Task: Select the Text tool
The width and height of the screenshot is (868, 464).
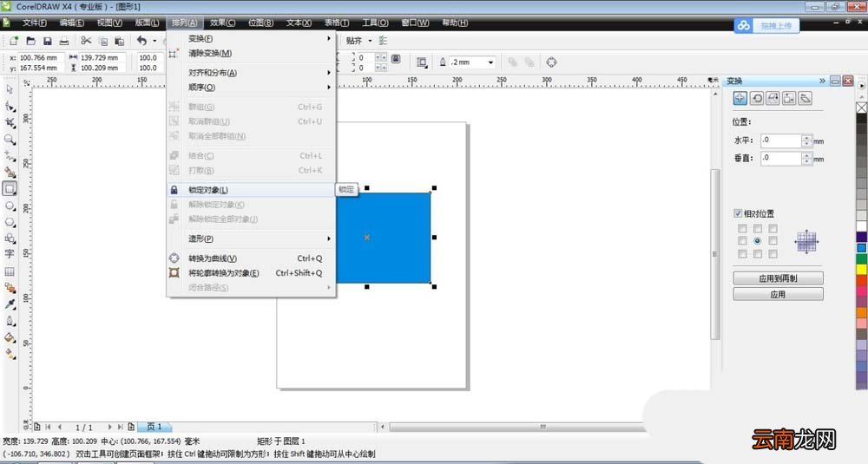Action: 10,254
